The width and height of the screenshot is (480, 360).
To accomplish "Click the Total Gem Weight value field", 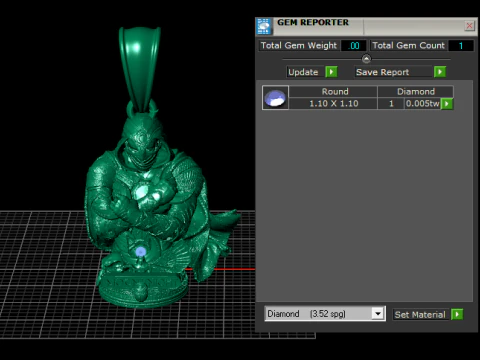I will tap(354, 46).
